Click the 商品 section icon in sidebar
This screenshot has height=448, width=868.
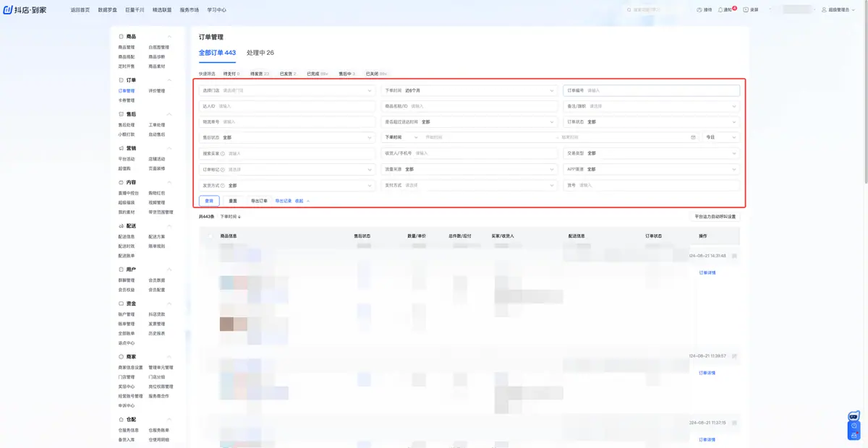121,36
